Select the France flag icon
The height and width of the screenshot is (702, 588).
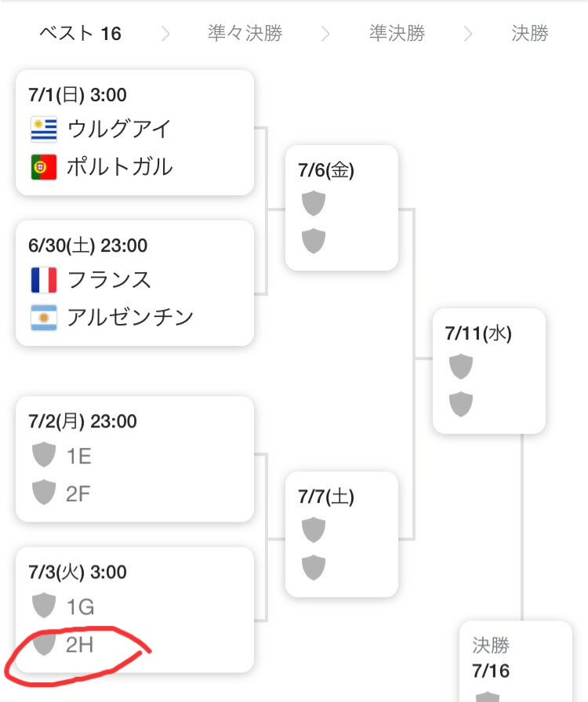[44, 280]
